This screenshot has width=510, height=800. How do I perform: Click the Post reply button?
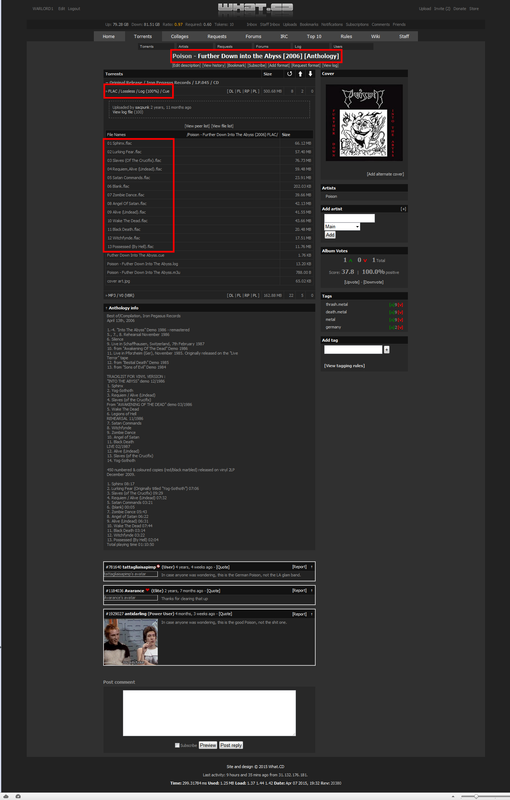pos(231,745)
